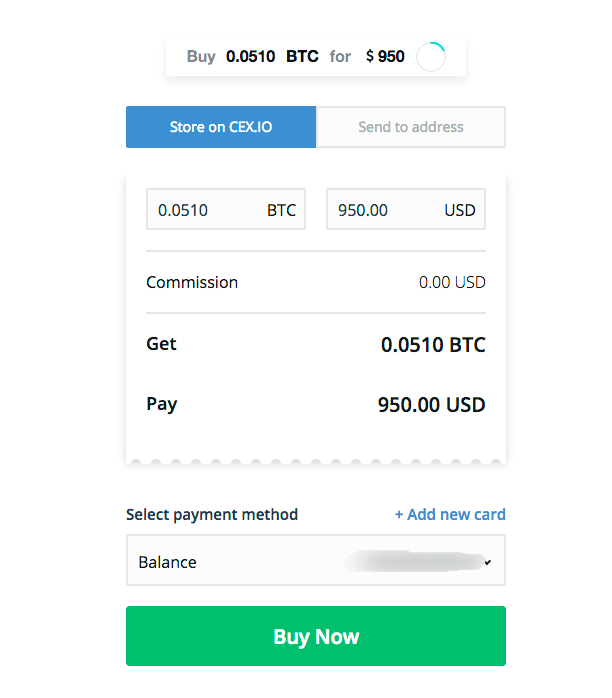Click the small arrow on the payment dropdown
Viewport: 612px width, 698px height.
(x=488, y=563)
